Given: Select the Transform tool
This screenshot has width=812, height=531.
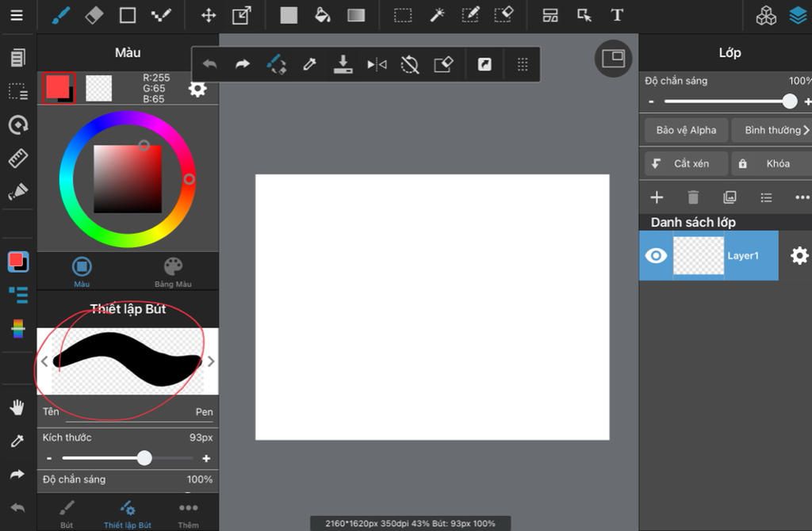Looking at the screenshot, I should [242, 15].
